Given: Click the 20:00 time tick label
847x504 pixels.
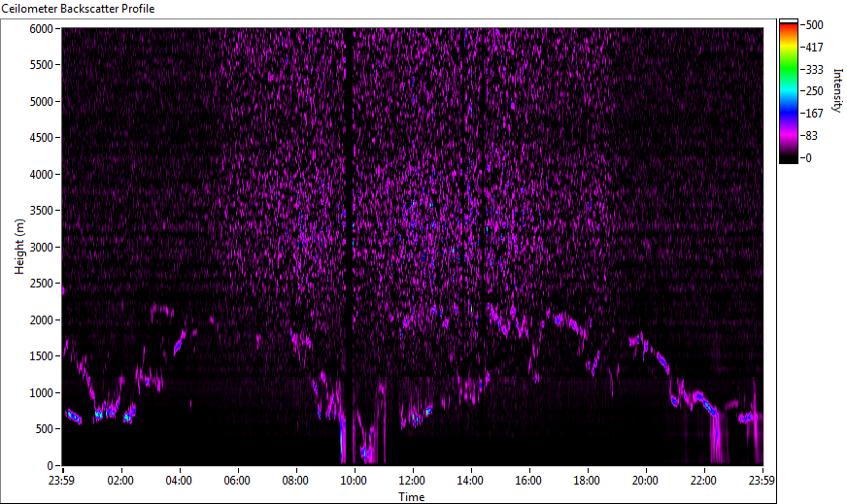Looking at the screenshot, I should [x=646, y=481].
